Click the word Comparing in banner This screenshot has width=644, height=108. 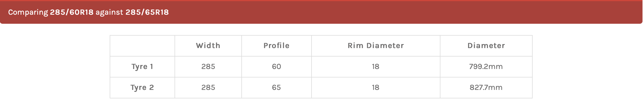pyautogui.click(x=28, y=12)
